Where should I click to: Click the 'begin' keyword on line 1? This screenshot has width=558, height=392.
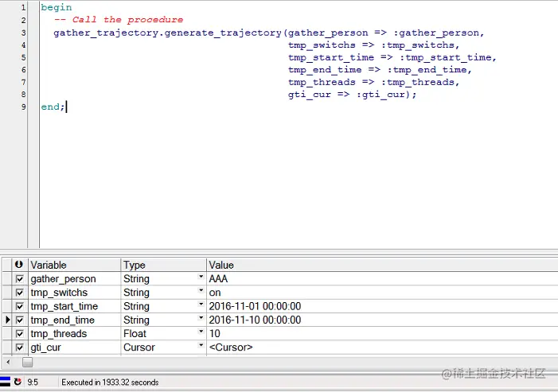(x=57, y=7)
